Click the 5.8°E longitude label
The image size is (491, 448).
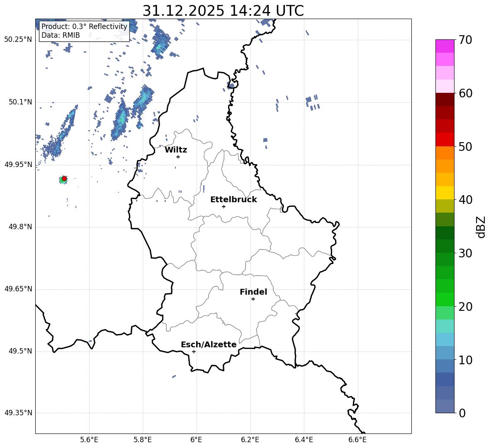(x=143, y=440)
